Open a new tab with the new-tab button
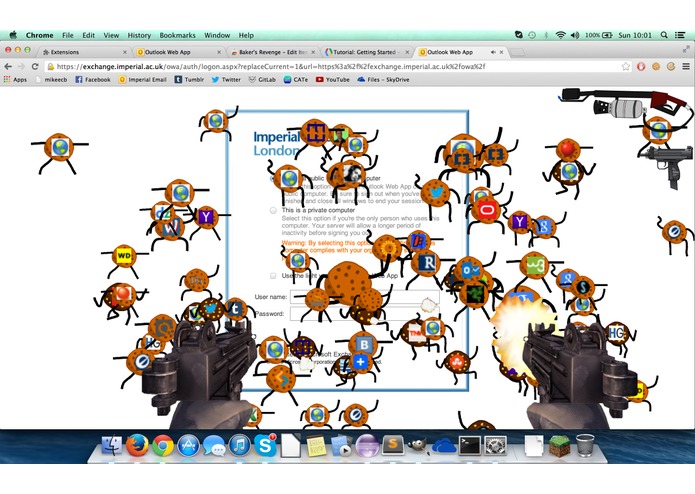 pyautogui.click(x=517, y=52)
